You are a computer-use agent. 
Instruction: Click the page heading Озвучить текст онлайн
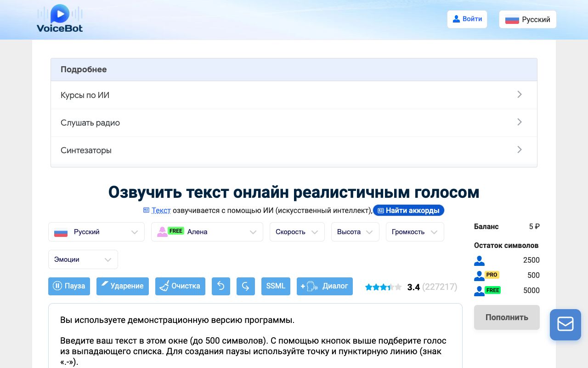294,192
